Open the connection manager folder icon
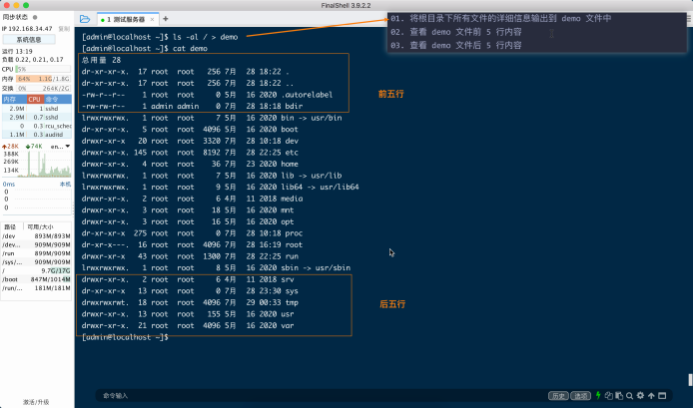Viewport: 694px width, 408px height. 85,19
